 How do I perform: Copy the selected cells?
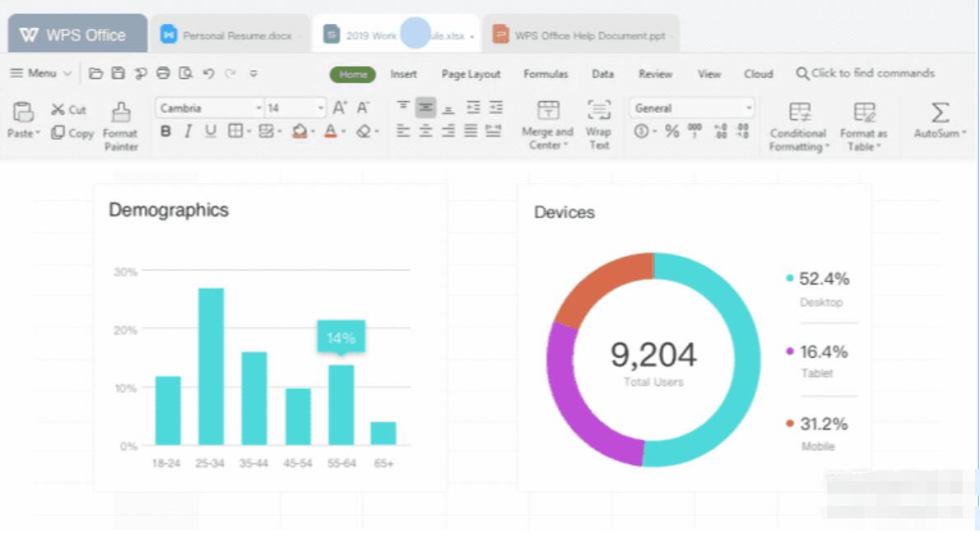tap(72, 133)
